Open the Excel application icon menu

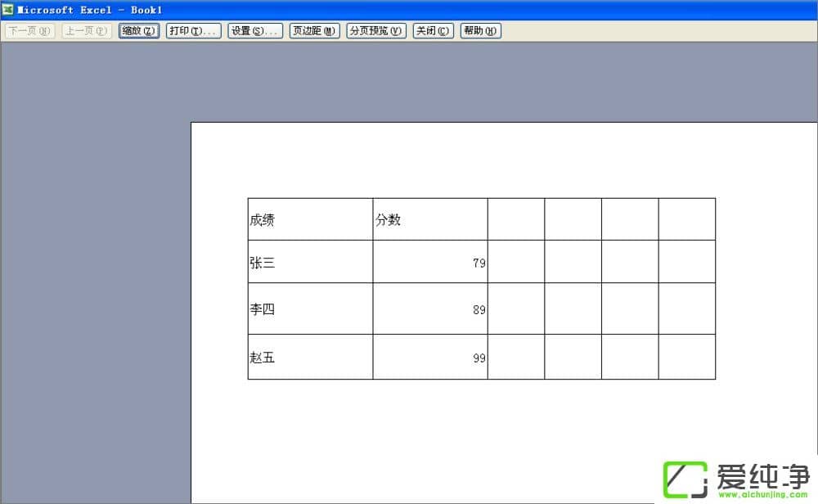(8, 10)
